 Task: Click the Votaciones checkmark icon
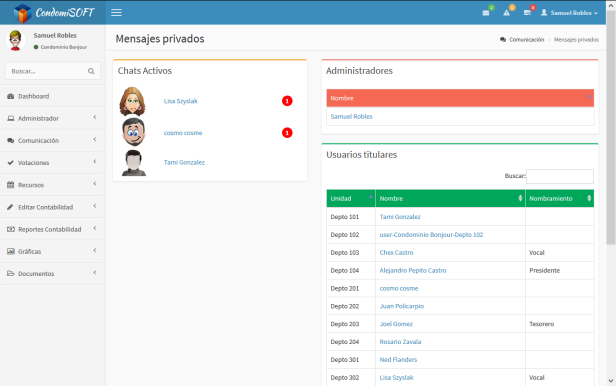coord(11,163)
